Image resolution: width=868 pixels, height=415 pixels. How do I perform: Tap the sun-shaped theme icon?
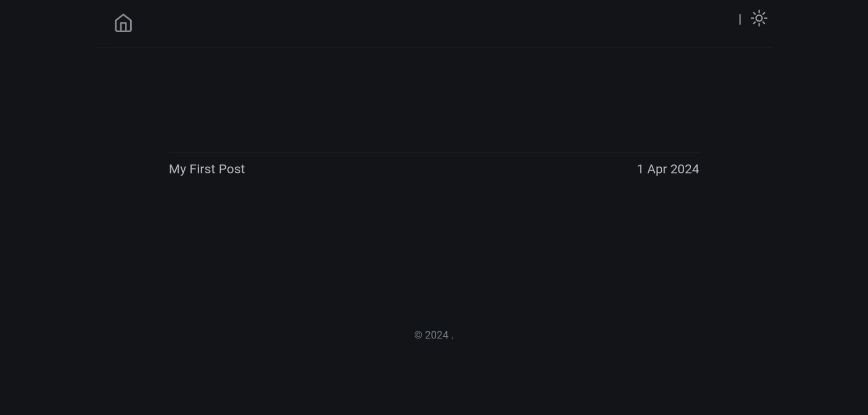759,18
